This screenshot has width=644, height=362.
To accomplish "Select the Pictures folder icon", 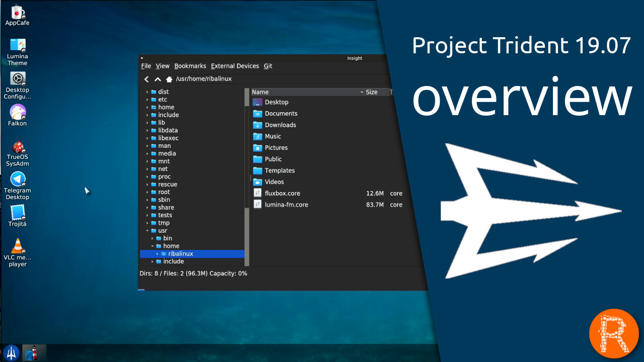I will click(x=258, y=148).
